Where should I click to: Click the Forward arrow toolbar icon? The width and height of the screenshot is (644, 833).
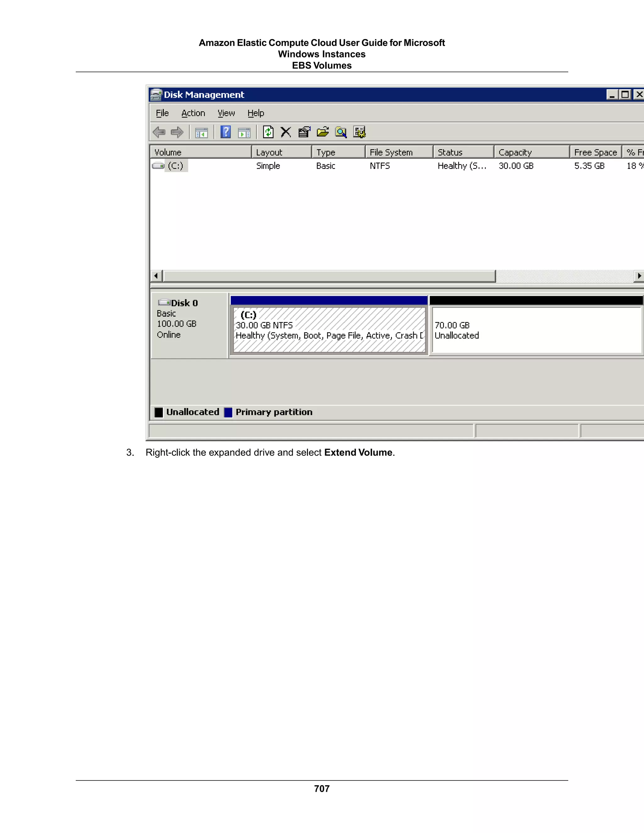[177, 132]
